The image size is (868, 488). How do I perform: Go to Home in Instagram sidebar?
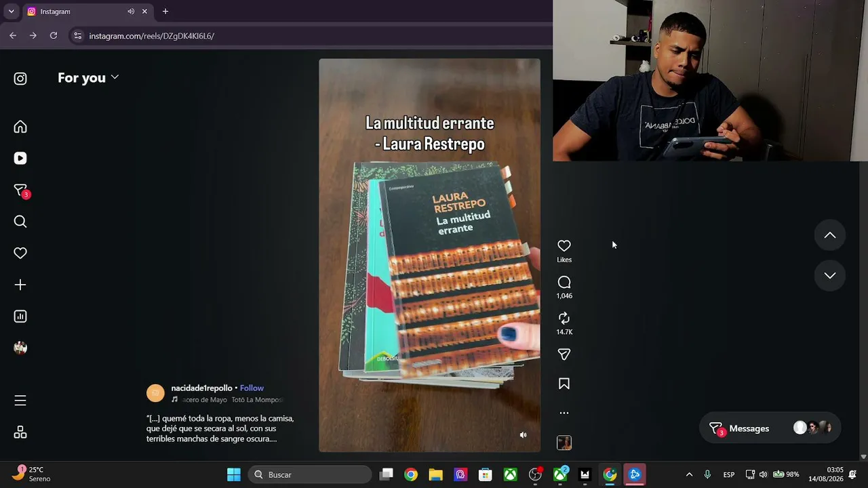pyautogui.click(x=20, y=127)
